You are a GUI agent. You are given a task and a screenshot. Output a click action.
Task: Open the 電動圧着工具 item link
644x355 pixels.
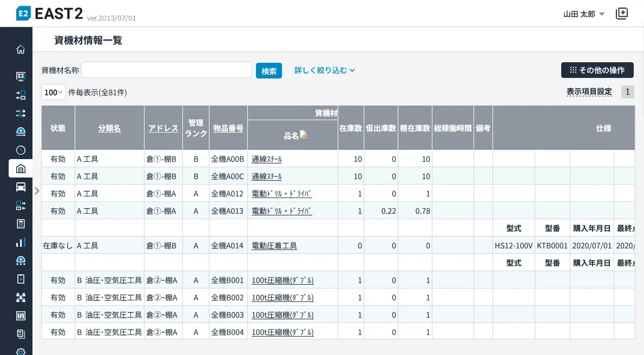(274, 246)
